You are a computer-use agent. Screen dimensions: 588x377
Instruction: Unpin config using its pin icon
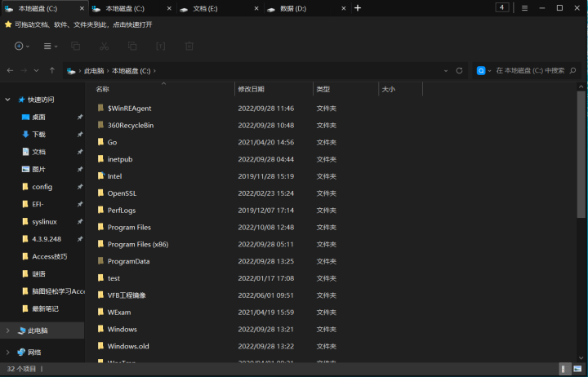80,187
